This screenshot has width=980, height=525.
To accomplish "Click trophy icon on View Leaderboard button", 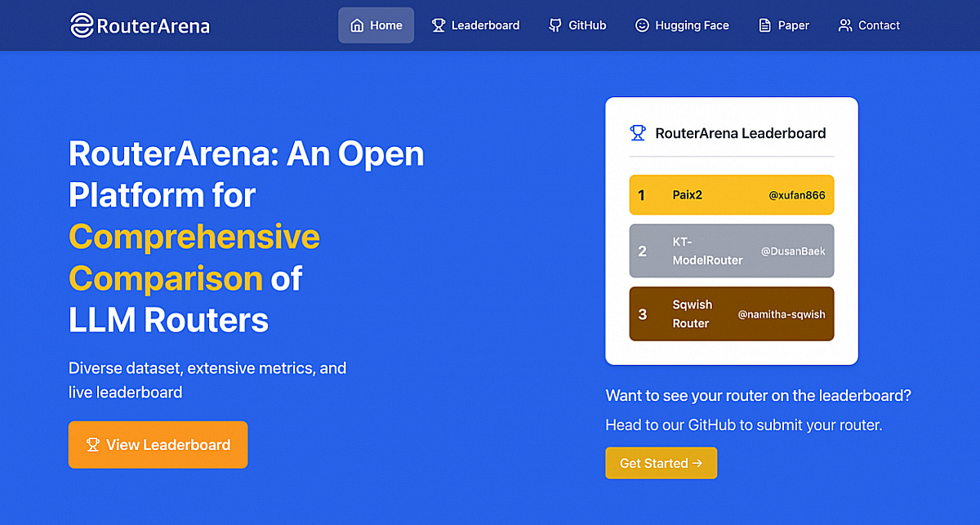I will pos(92,445).
